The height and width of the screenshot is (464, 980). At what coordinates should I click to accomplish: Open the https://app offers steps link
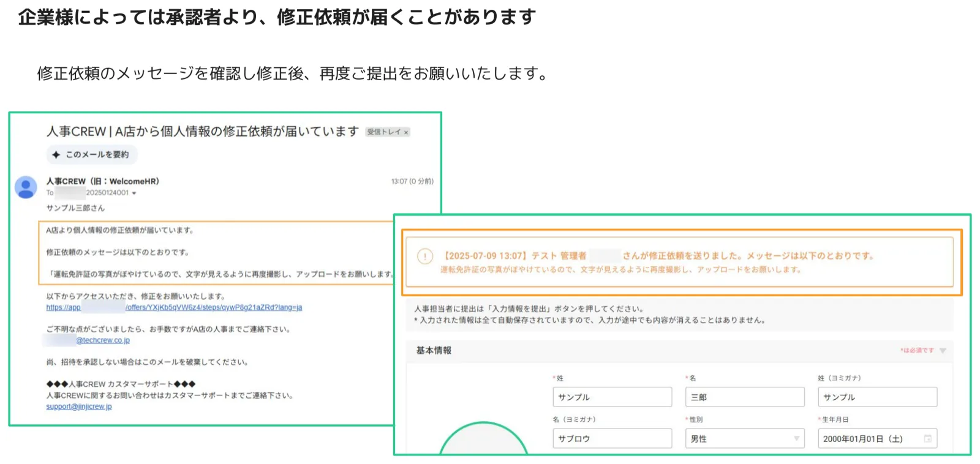coord(174,307)
